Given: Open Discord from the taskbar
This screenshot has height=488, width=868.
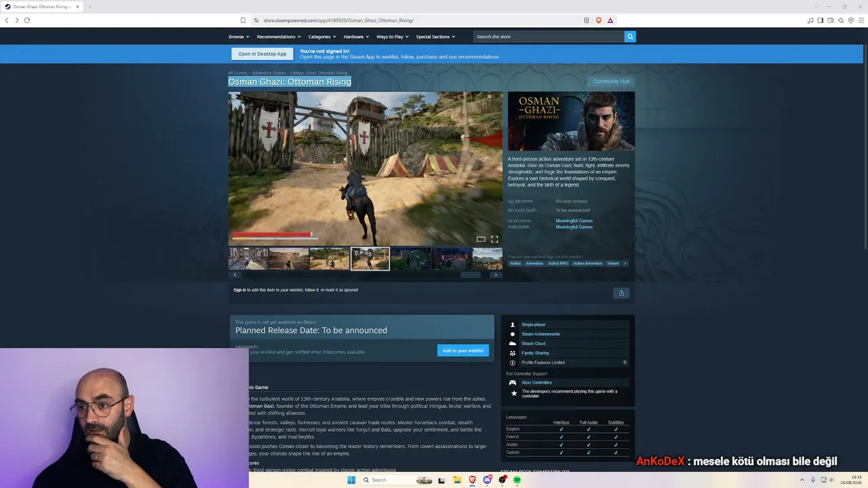Looking at the screenshot, I should [x=487, y=480].
